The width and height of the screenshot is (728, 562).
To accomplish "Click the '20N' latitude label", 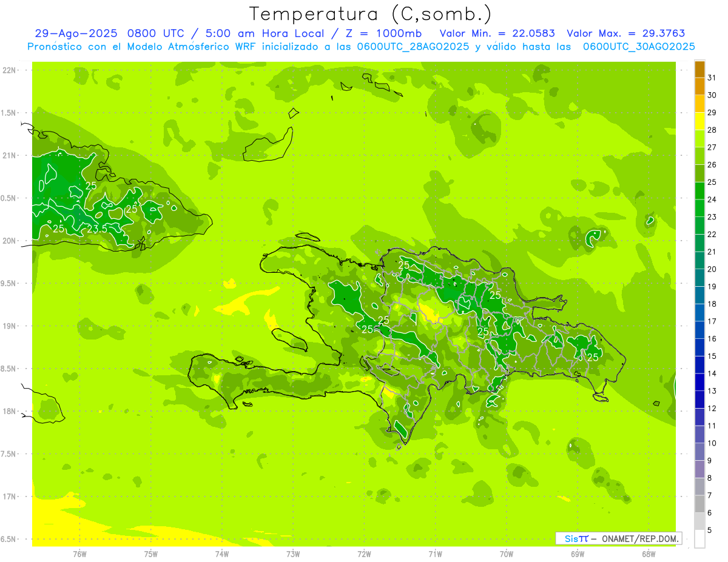I will click(x=10, y=241).
